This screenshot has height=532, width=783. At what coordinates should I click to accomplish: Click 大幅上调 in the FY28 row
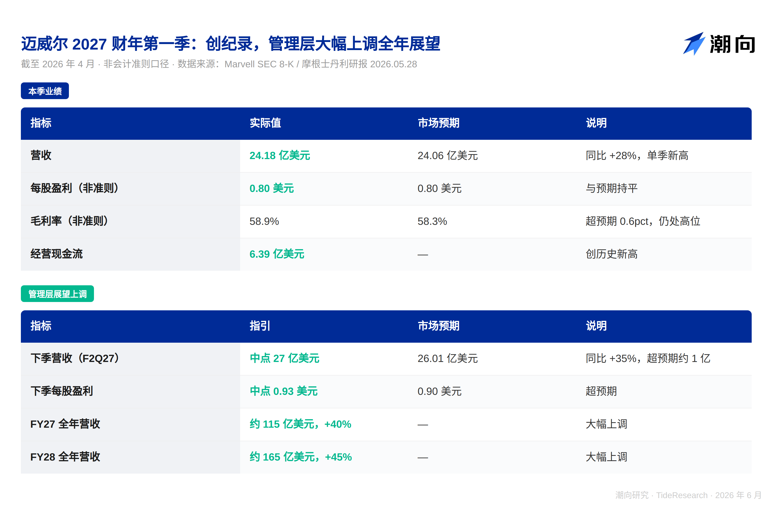pyautogui.click(x=607, y=457)
